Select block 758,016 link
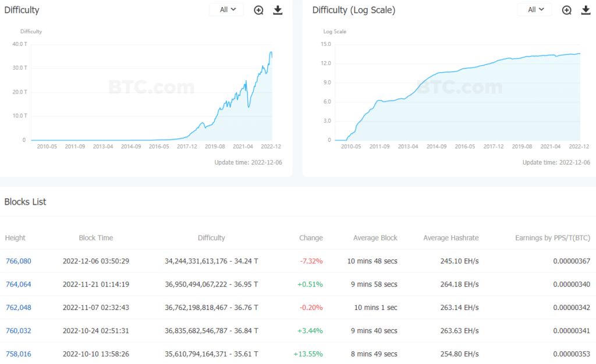596x364 pixels. tap(18, 354)
